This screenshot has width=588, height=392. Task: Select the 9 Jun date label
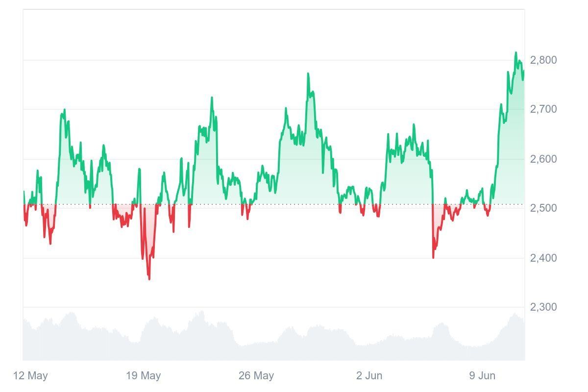point(482,376)
